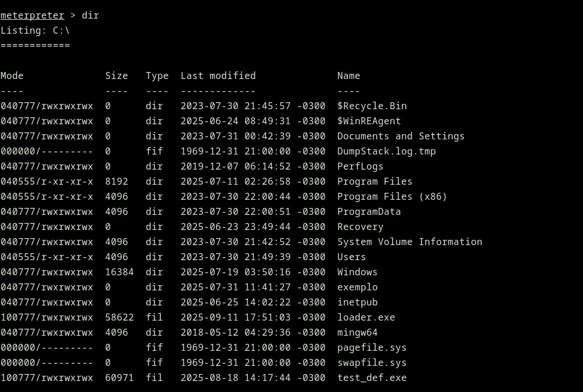Click the inetpub folder name

tap(357, 302)
